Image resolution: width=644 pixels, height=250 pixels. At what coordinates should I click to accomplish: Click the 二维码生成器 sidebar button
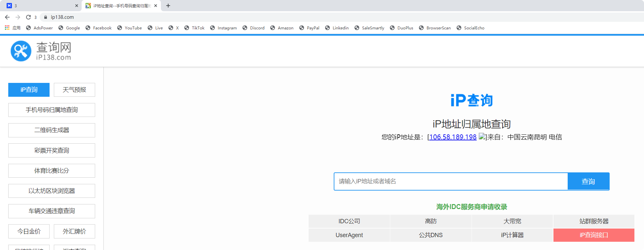coord(52,130)
